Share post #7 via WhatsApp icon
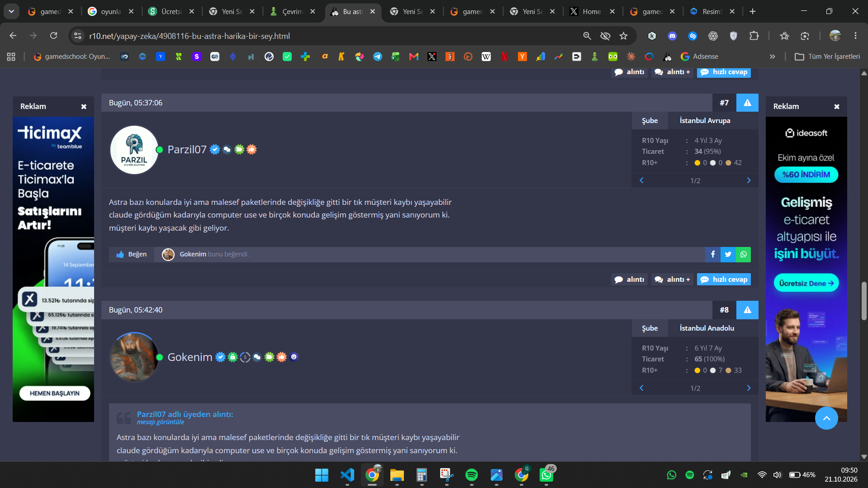 (743, 254)
